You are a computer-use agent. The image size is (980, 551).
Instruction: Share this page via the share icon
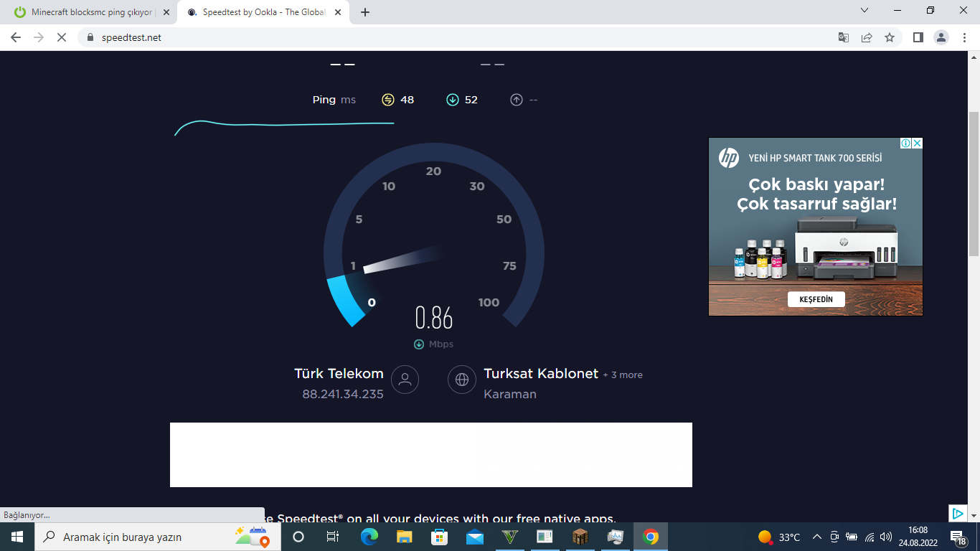pyautogui.click(x=867, y=37)
